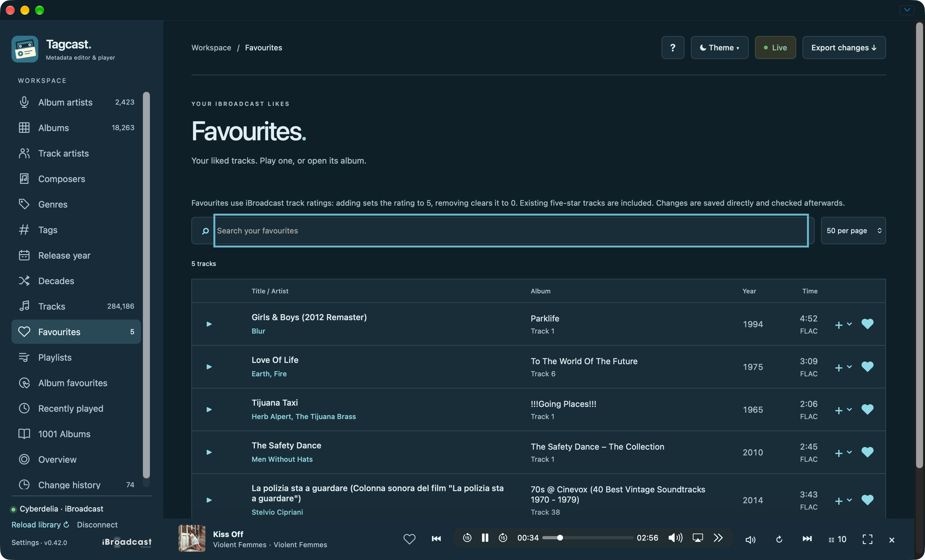Click the Tagcast cassette logo

25,49
